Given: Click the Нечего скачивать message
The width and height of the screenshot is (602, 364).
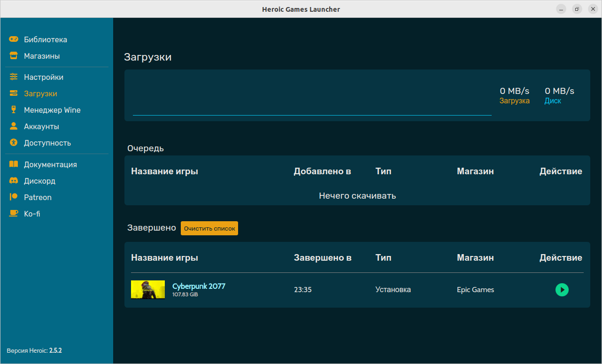Looking at the screenshot, I should pos(357,196).
